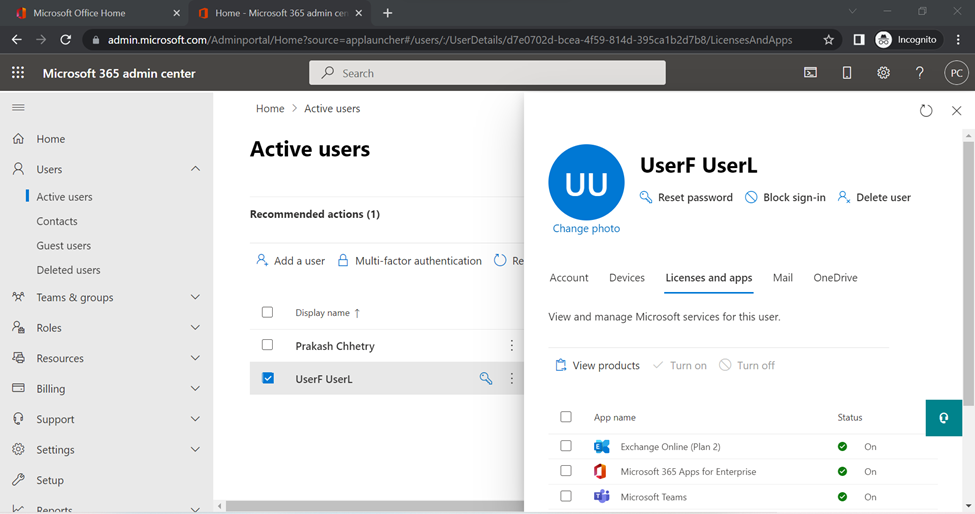Click the browser address bar
975x514 pixels.
[x=450, y=40]
